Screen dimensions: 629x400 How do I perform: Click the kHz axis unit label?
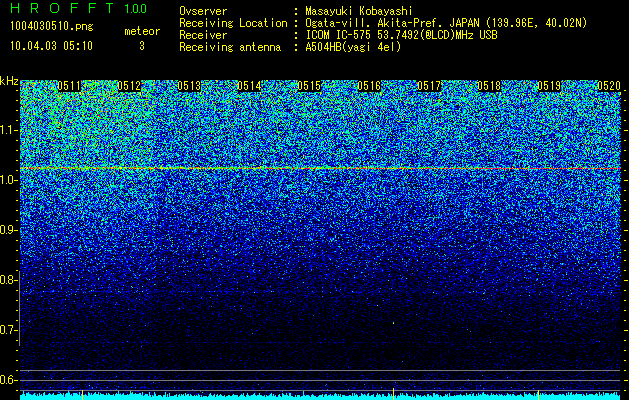pos(9,81)
